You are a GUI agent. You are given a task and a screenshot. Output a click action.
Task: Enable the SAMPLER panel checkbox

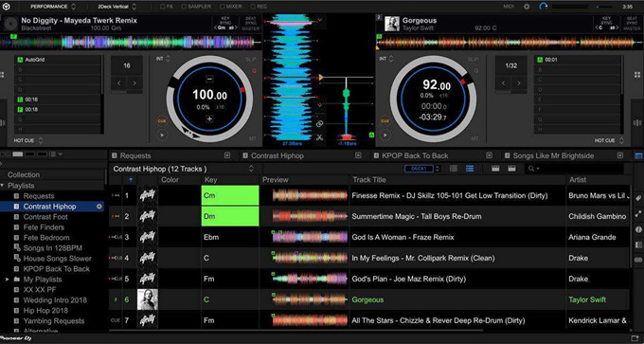(196, 7)
